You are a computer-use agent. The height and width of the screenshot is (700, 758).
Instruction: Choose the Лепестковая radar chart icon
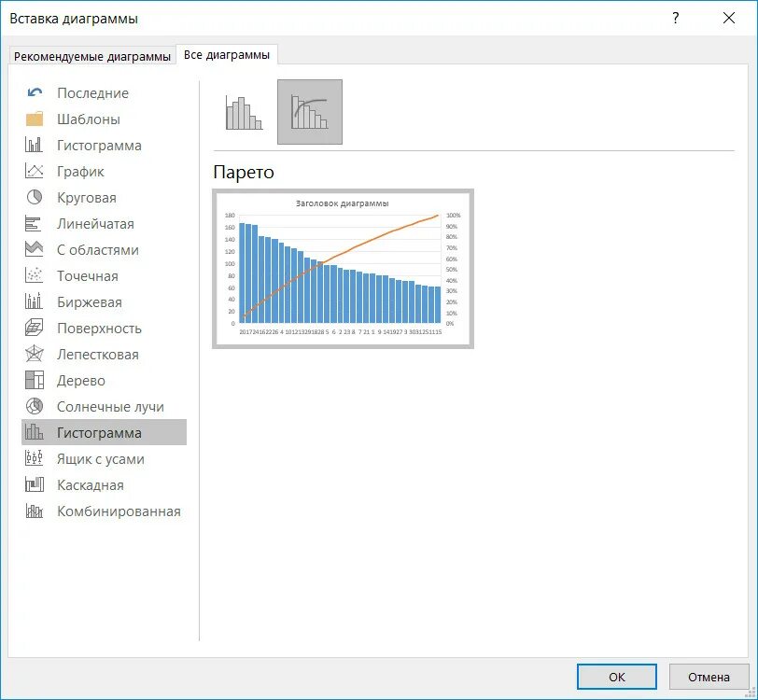coord(35,354)
